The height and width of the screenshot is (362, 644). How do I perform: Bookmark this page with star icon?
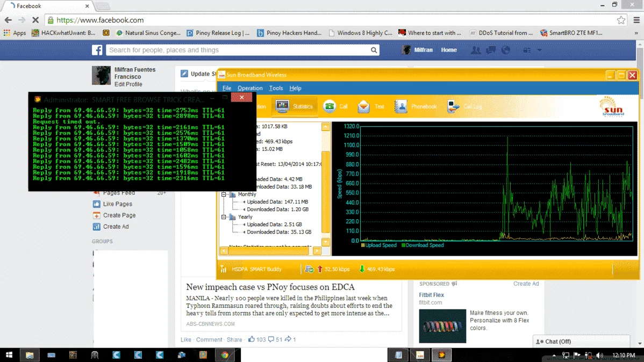pyautogui.click(x=621, y=20)
